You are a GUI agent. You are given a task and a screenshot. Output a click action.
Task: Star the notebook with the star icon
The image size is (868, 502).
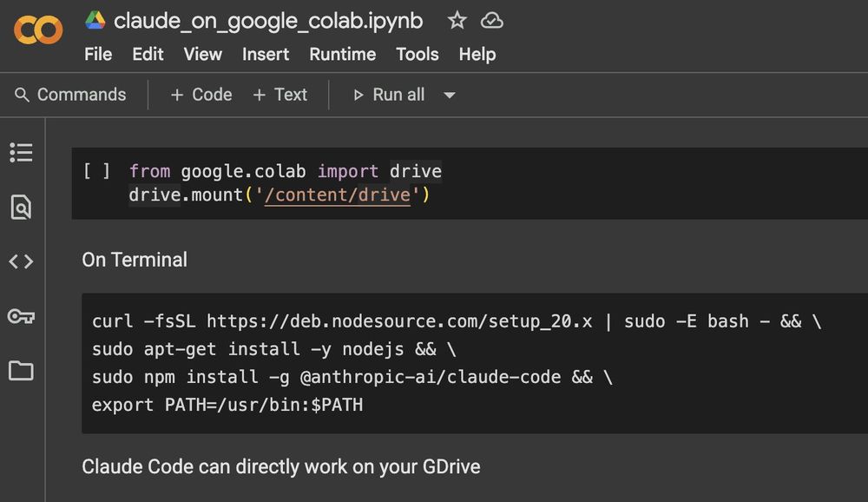pos(457,21)
